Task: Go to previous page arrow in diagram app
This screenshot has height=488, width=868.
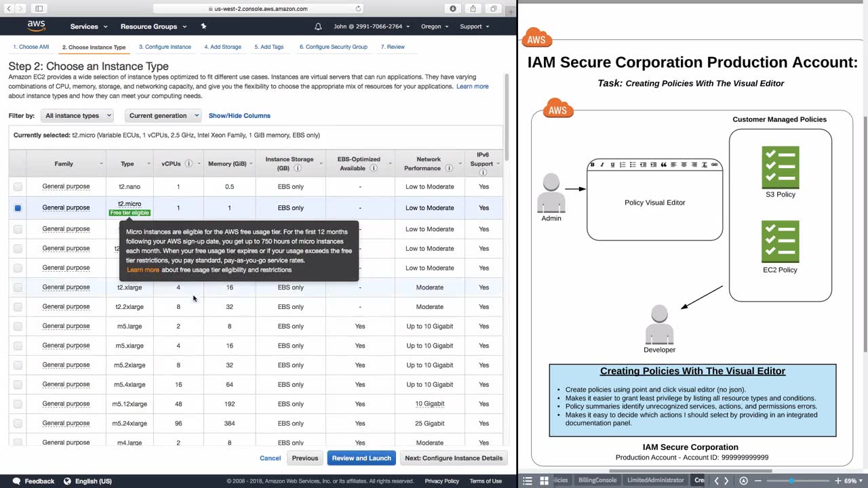Action: 716,481
